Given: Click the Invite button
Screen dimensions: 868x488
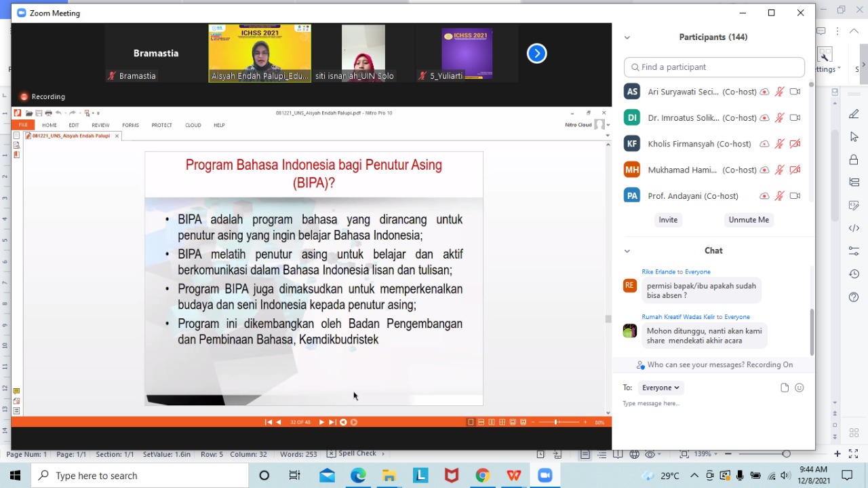Looking at the screenshot, I should [668, 220].
